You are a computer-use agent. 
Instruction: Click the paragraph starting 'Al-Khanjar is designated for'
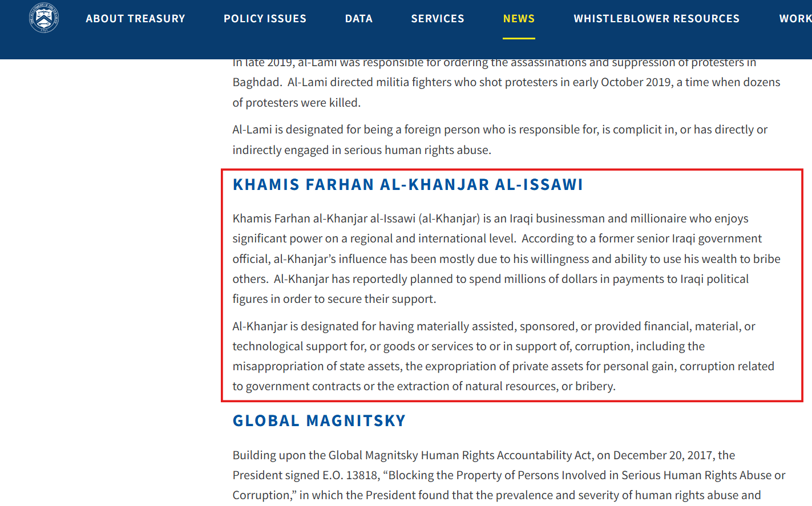pos(503,356)
